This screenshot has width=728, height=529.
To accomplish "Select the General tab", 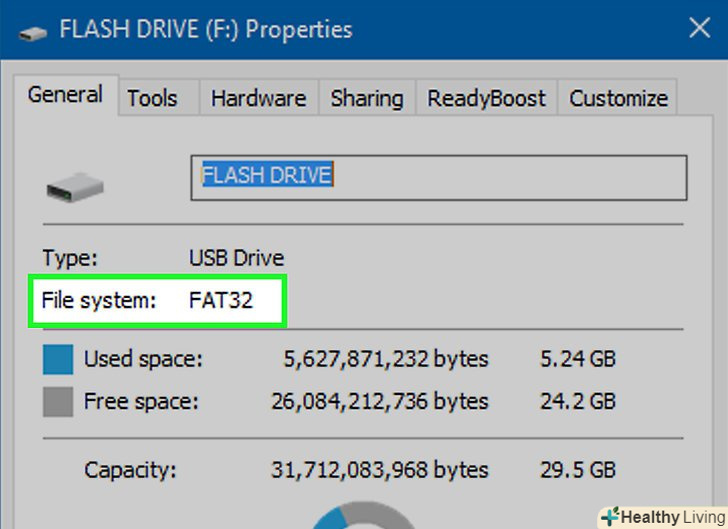I will point(65,96).
